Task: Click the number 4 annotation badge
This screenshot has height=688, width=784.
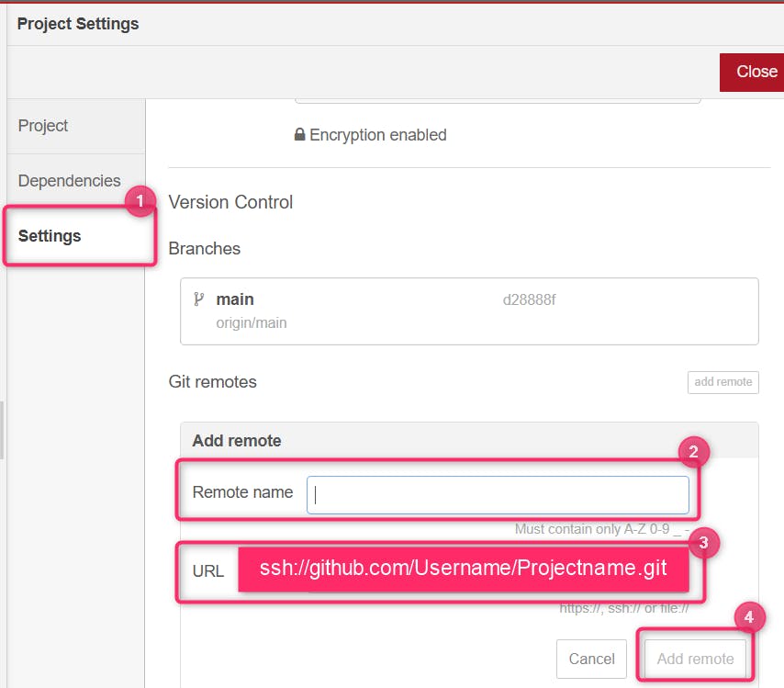Action: coord(748,618)
